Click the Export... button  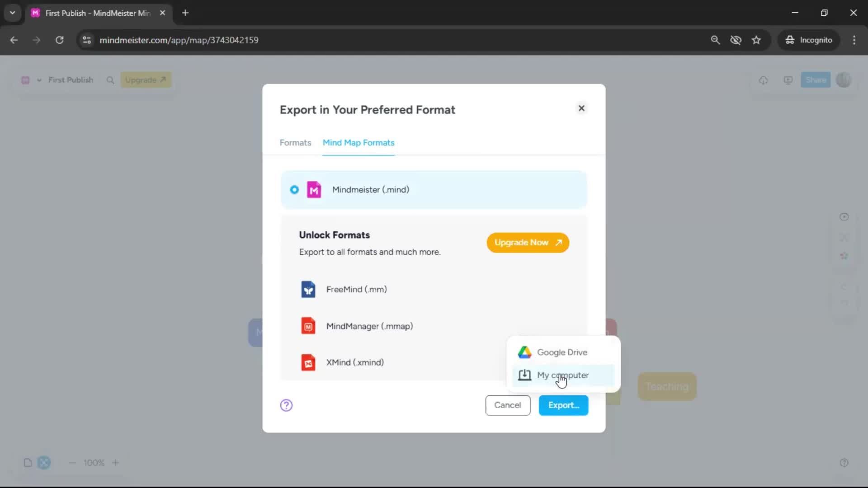[x=563, y=405]
